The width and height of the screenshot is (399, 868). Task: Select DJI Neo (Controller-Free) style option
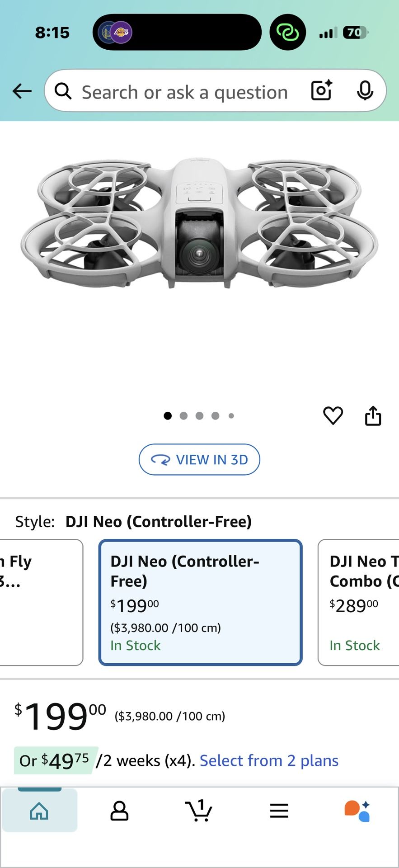point(200,602)
